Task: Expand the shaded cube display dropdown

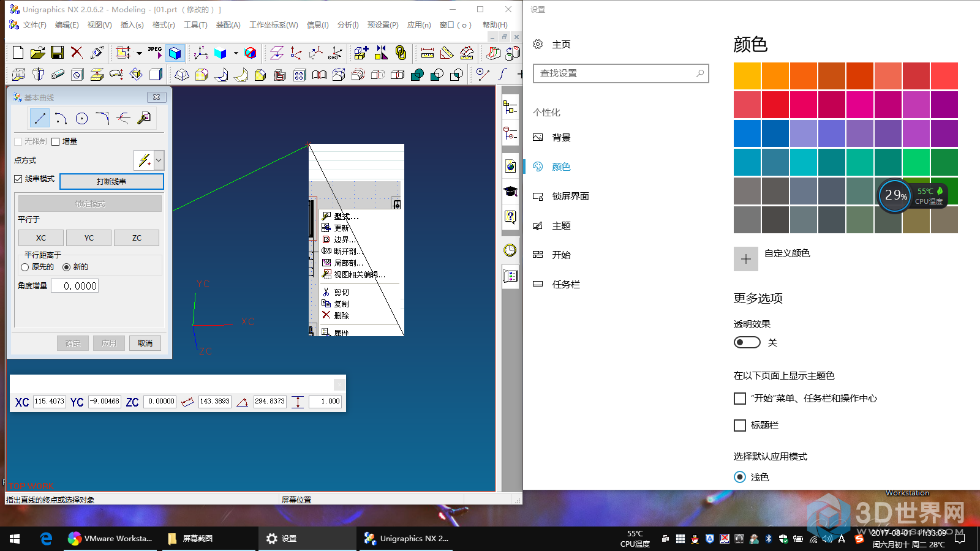Action: pyautogui.click(x=236, y=53)
